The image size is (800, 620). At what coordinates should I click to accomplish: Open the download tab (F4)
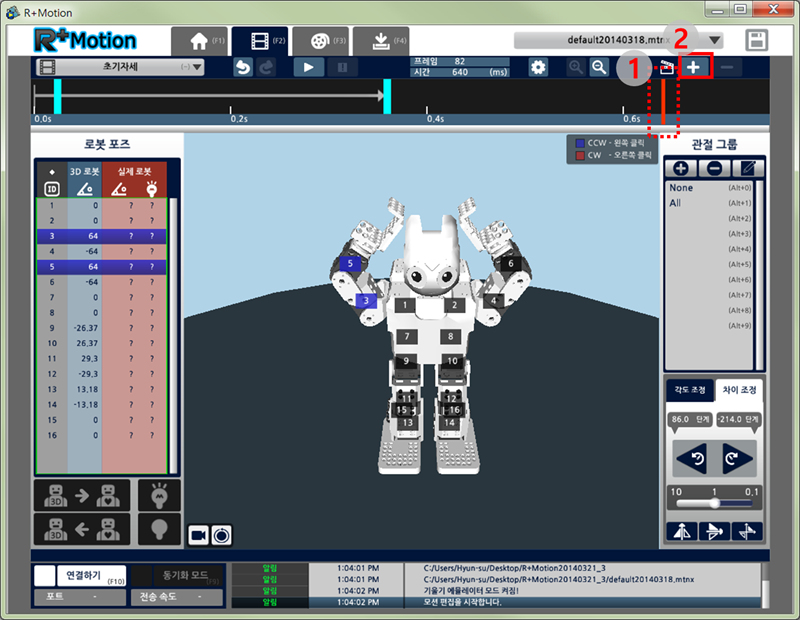[x=381, y=41]
